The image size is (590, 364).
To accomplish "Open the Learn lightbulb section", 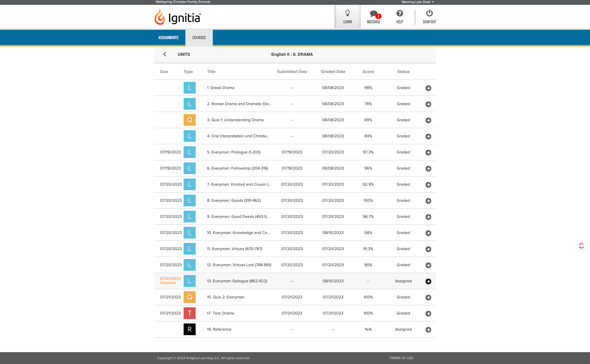I will (x=347, y=17).
